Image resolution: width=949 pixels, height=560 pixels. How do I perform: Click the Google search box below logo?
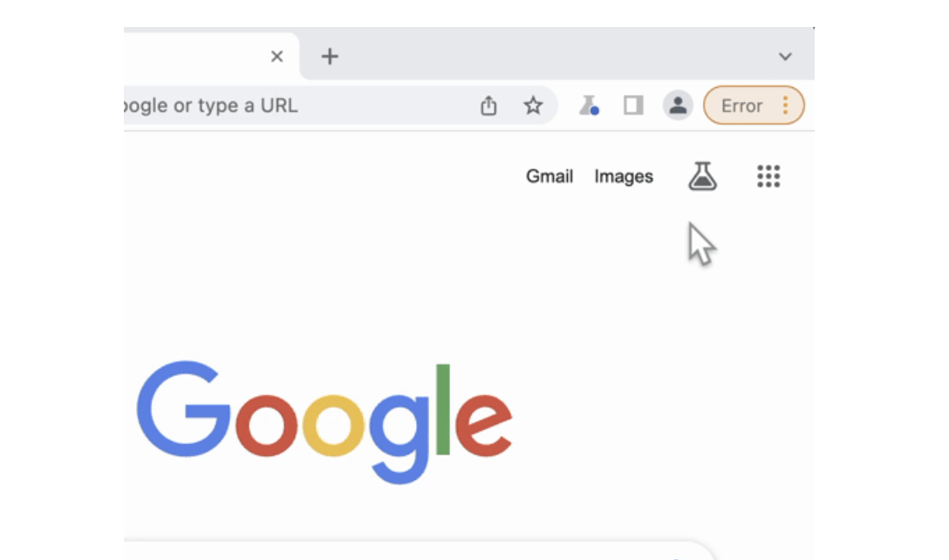pyautogui.click(x=418, y=550)
